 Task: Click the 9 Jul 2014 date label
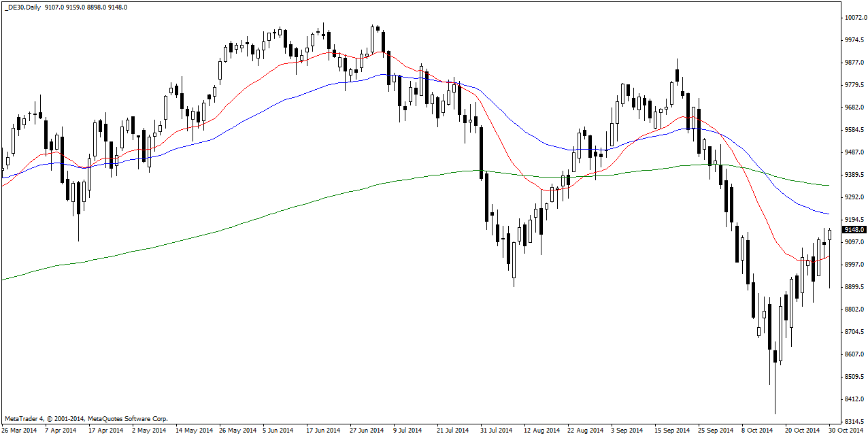tap(409, 431)
